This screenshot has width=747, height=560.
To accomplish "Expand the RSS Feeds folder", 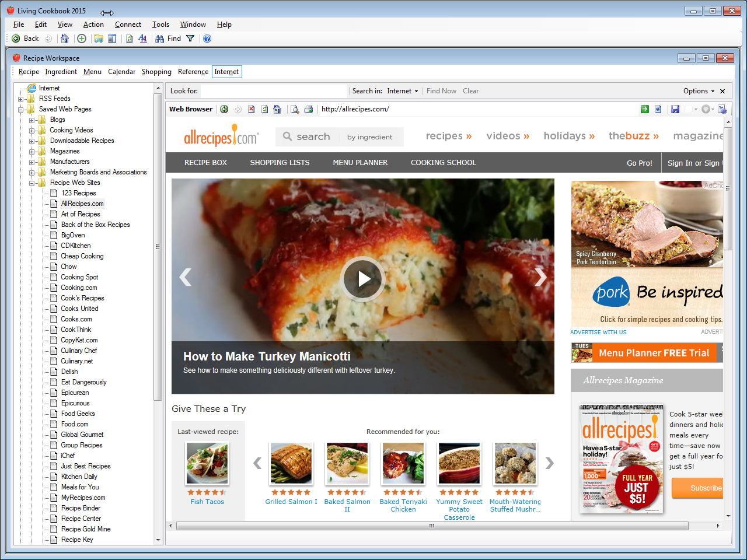I will pos(21,99).
